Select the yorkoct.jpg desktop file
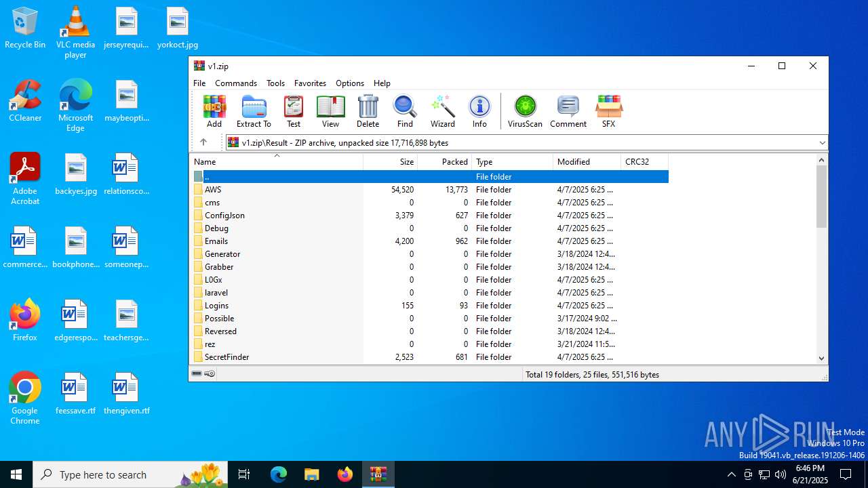 click(x=178, y=28)
